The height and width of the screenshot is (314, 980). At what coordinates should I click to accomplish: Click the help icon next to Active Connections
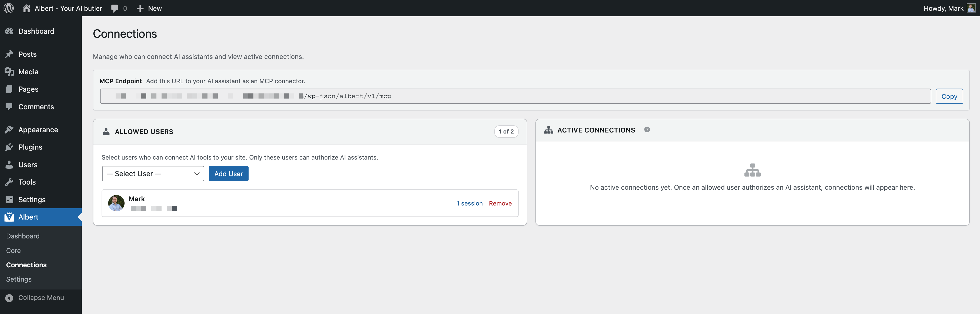(647, 130)
